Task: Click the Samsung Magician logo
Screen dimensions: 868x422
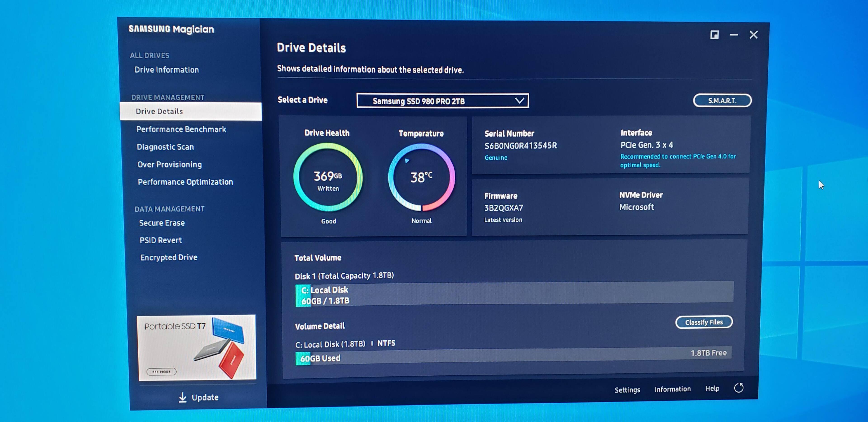Action: (171, 29)
